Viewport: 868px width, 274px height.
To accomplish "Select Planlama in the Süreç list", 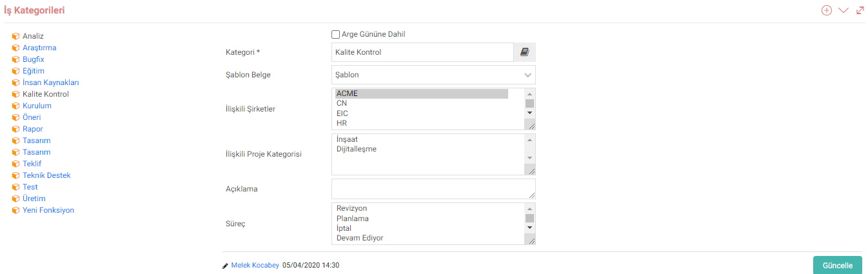I will 353,219.
